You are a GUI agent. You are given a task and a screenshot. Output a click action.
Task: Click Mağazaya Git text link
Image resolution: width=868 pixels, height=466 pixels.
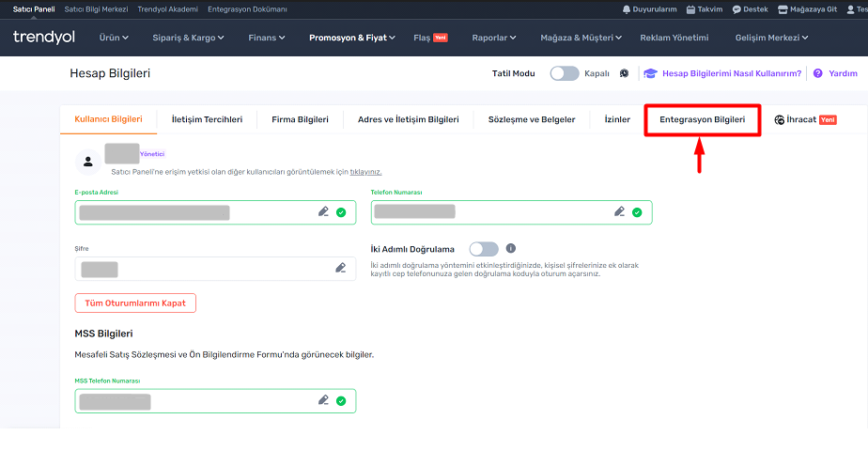(x=814, y=9)
